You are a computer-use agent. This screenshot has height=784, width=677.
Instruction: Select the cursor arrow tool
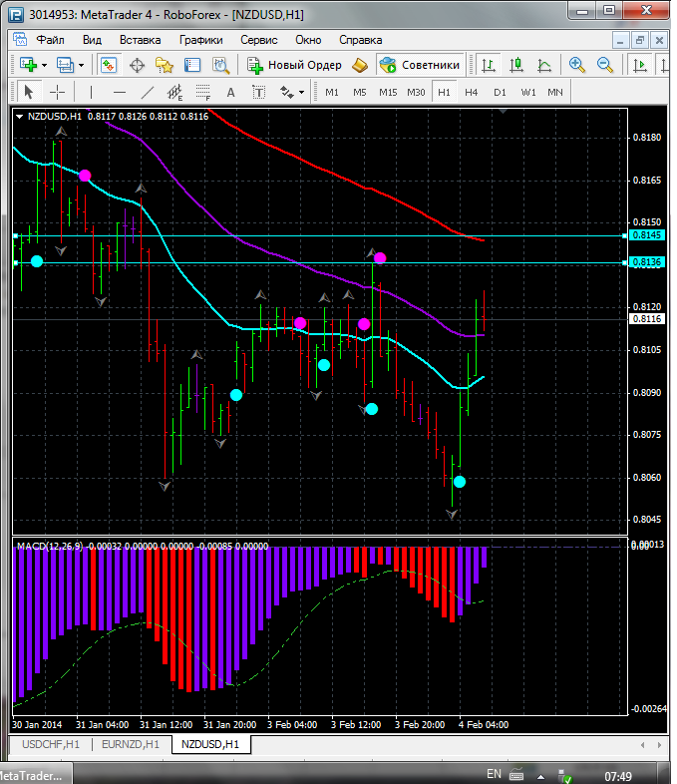tap(28, 92)
